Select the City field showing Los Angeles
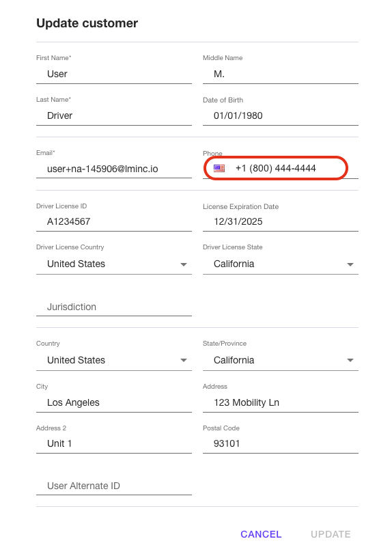The height and width of the screenshot is (554, 392). point(114,403)
